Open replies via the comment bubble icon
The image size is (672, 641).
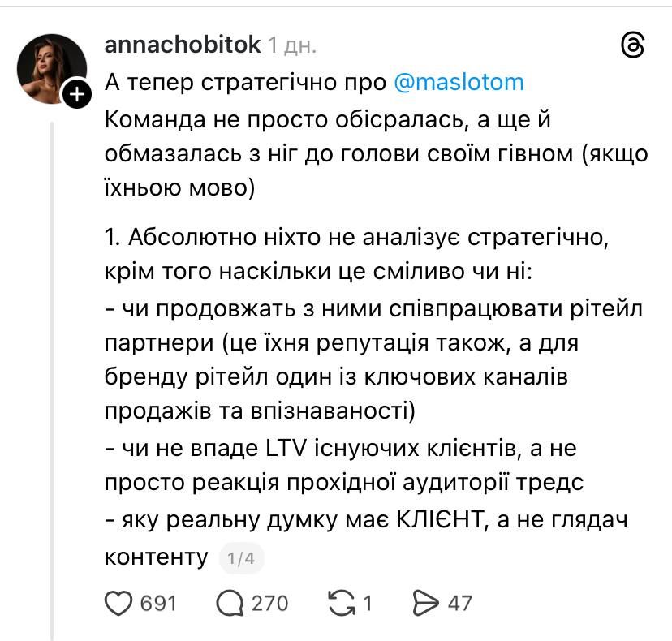click(x=230, y=603)
